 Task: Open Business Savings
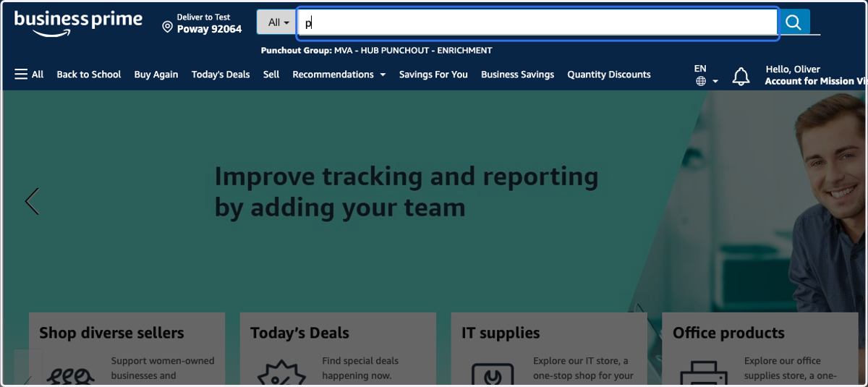[517, 75]
